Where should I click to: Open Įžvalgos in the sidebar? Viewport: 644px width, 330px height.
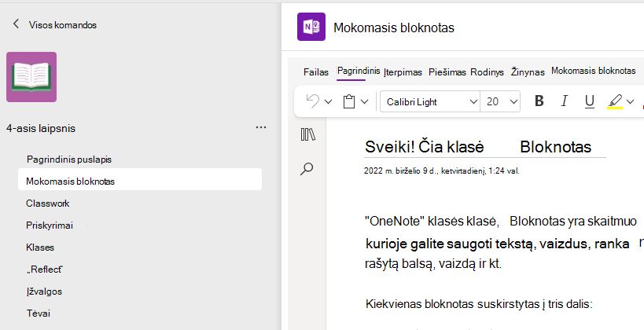44,291
